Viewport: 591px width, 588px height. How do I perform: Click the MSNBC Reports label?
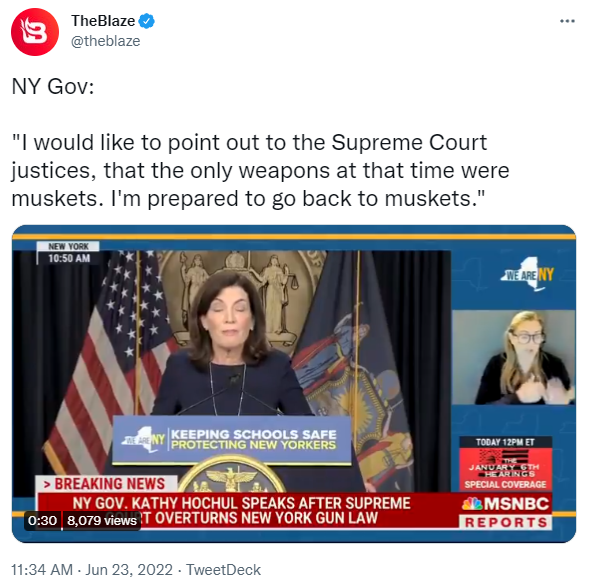point(506,522)
